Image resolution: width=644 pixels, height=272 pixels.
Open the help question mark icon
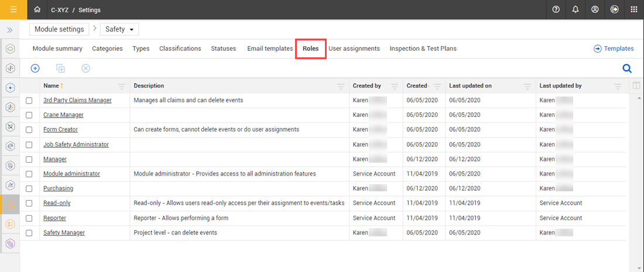tap(556, 10)
